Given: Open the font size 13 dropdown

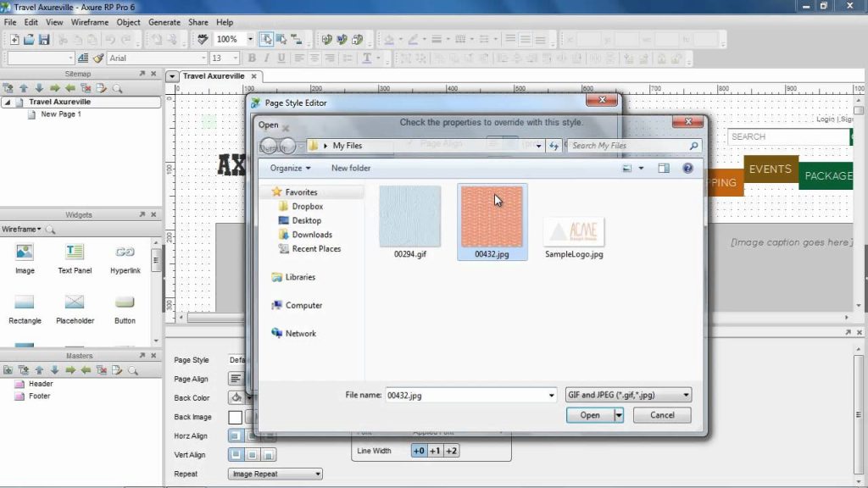Looking at the screenshot, I should click(x=236, y=58).
